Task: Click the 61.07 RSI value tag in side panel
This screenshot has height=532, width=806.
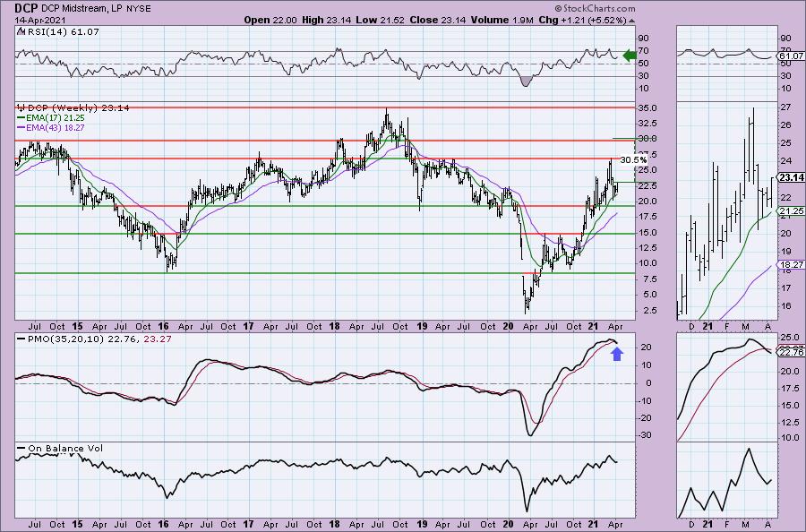Action: tap(792, 56)
